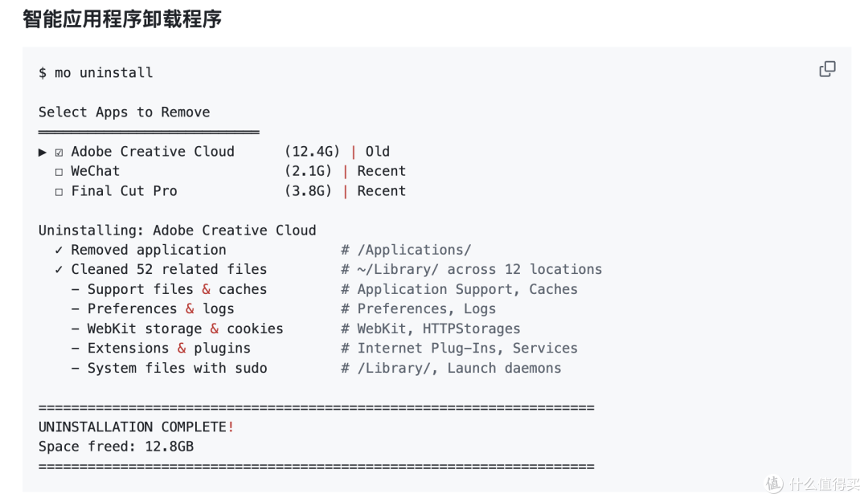Image resolution: width=868 pixels, height=502 pixels.
Task: Click '# /Library/, Launch daemons' comment
Action: (x=451, y=368)
